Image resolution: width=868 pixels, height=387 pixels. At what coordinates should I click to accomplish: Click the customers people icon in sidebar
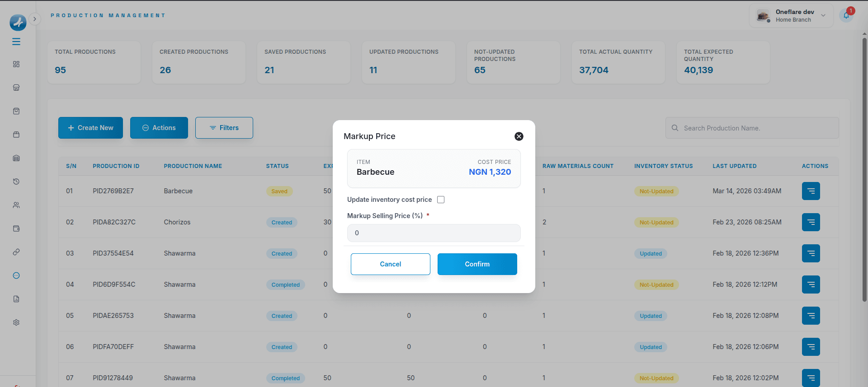[x=16, y=205]
